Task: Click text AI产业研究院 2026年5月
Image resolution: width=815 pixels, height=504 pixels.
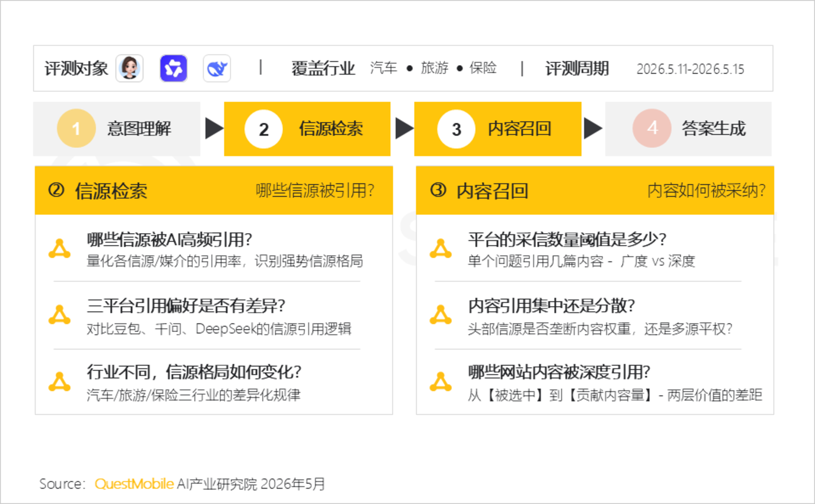Action: (x=251, y=484)
